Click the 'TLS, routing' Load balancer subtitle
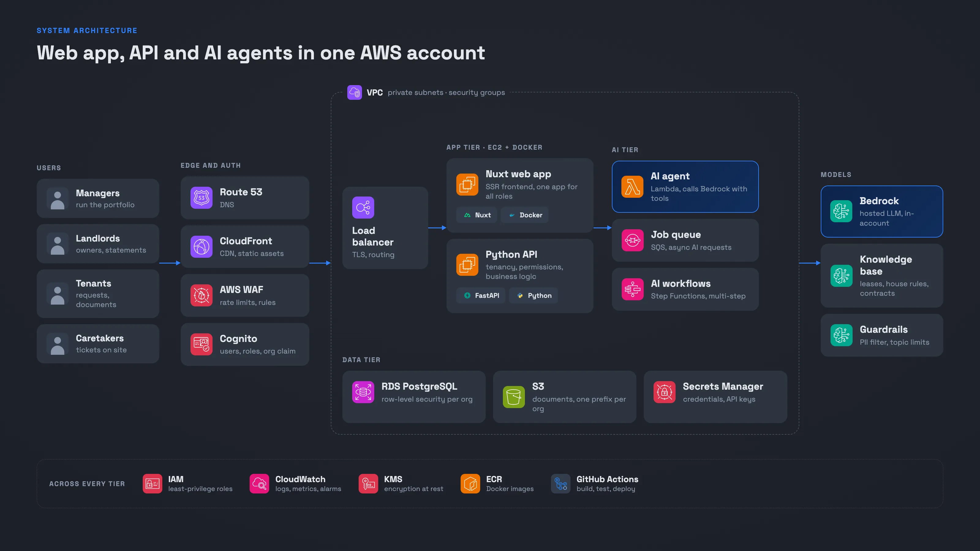 coord(373,255)
